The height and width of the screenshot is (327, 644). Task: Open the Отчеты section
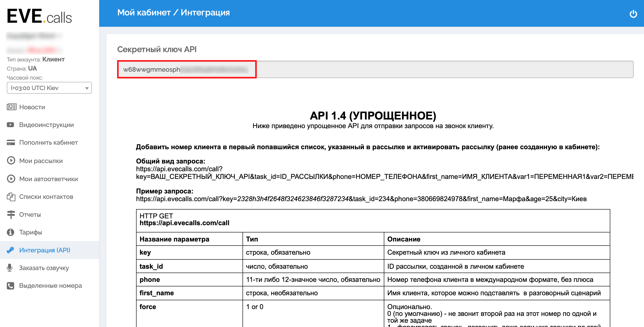pyautogui.click(x=30, y=215)
